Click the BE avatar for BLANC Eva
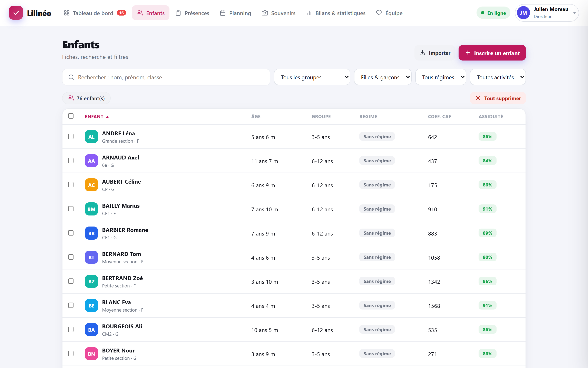This screenshot has width=588, height=368. point(91,305)
